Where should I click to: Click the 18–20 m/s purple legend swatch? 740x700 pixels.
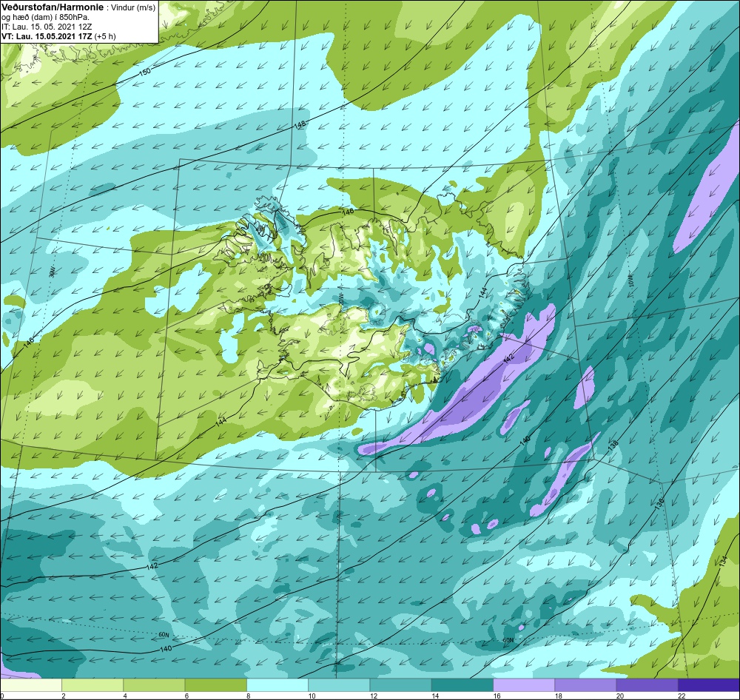[x=585, y=684]
